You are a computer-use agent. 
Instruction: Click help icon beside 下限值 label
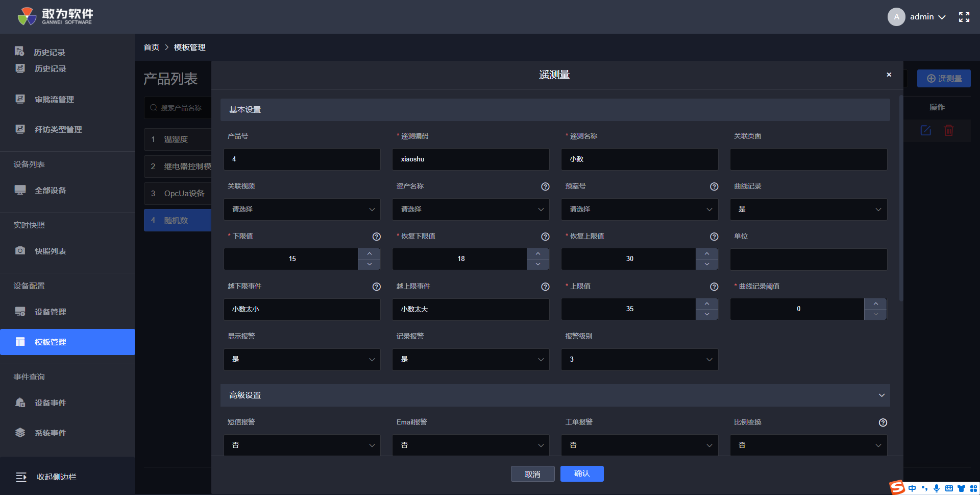376,237
